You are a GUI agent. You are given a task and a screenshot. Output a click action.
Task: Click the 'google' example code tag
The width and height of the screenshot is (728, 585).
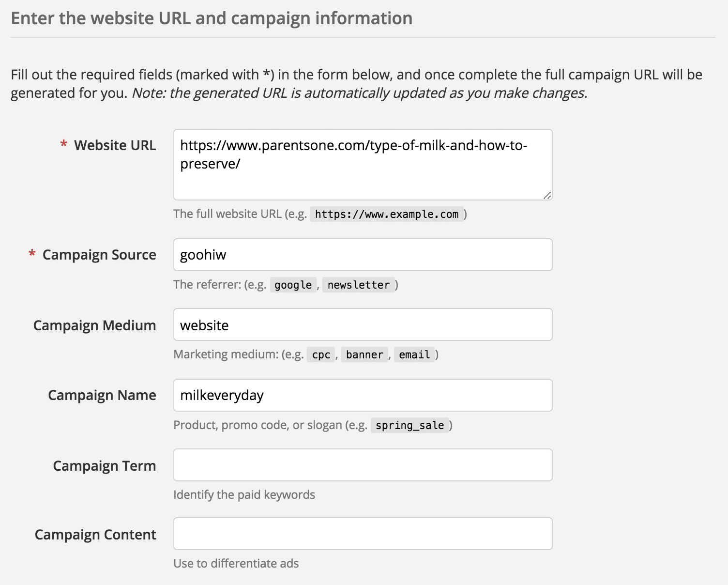pos(293,285)
